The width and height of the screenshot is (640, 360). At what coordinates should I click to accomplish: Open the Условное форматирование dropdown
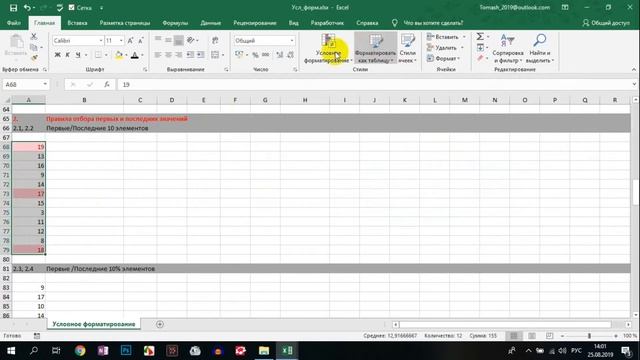pos(328,49)
